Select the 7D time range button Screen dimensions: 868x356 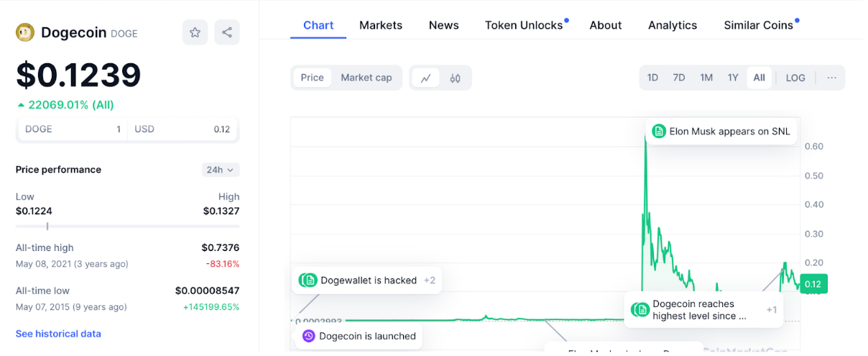678,78
